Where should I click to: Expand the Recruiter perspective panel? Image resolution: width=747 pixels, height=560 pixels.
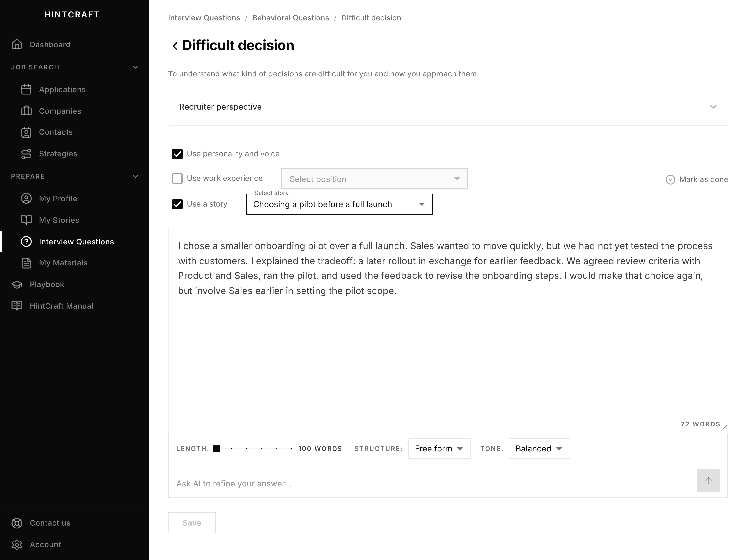coord(448,107)
